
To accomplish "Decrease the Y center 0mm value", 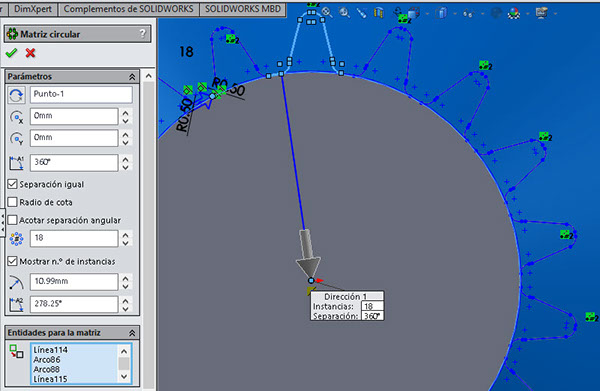I will pos(126,143).
